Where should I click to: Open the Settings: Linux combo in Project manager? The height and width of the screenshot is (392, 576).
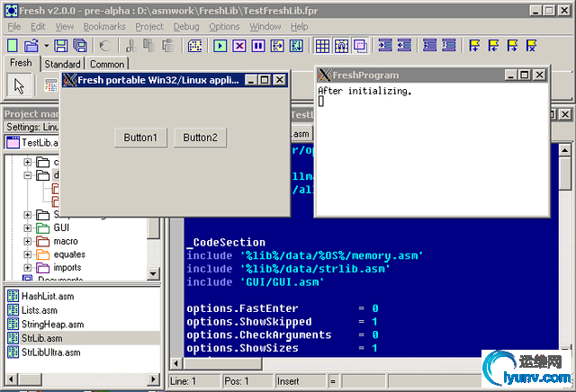coord(32,127)
